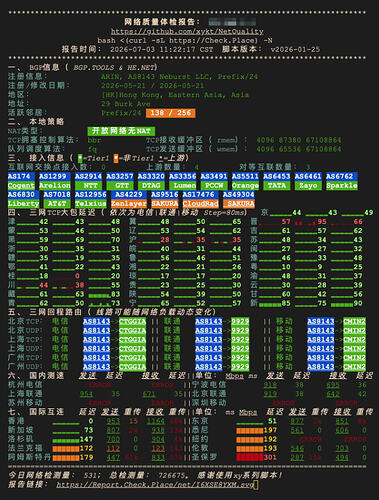Click the red 圣保罗 latency bar
This screenshot has width=379, height=500.
tap(250, 457)
